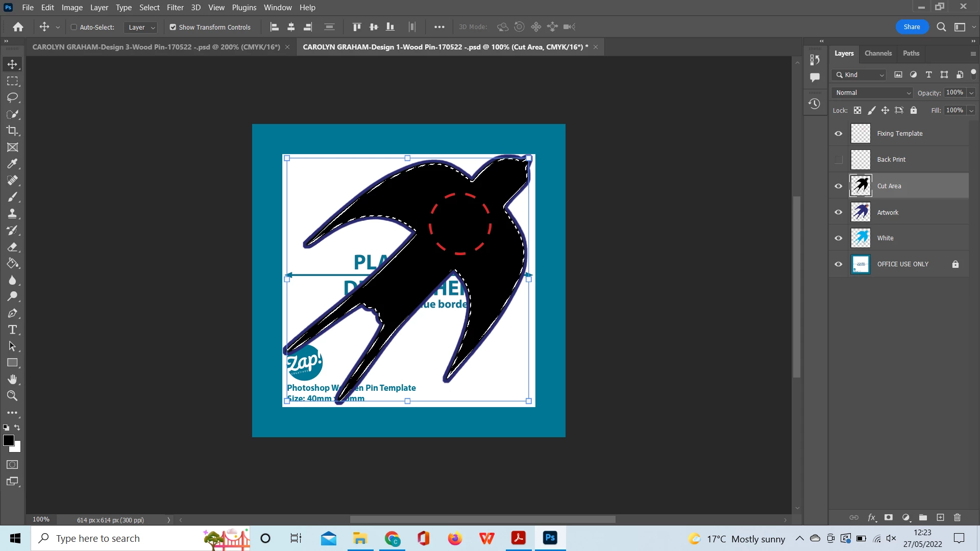Select the Crop tool
This screenshot has width=980, height=551.
click(12, 131)
